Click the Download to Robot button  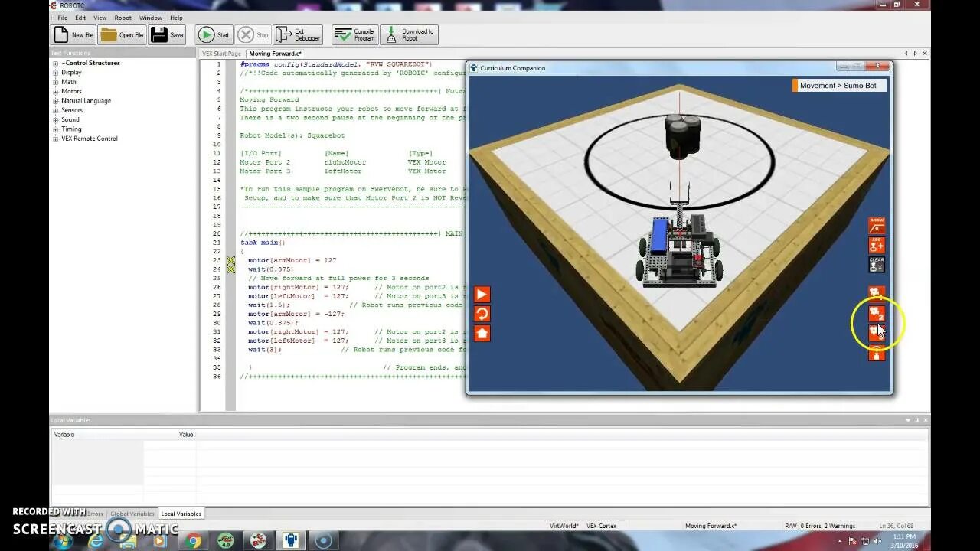pyautogui.click(x=410, y=34)
